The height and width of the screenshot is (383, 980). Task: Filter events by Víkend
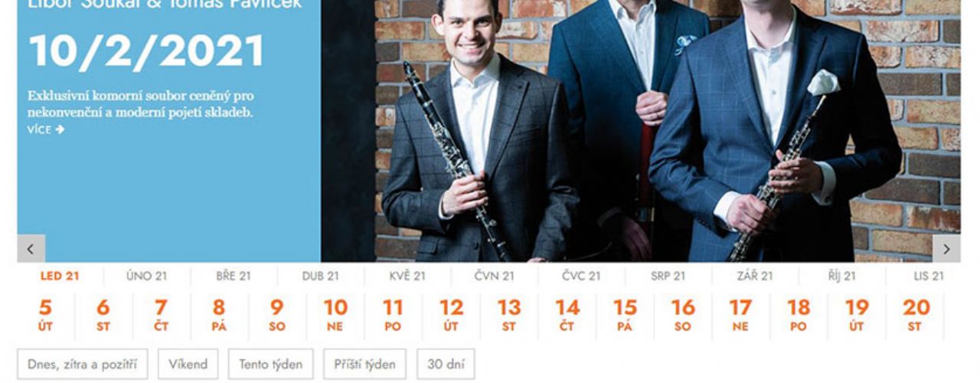188,364
